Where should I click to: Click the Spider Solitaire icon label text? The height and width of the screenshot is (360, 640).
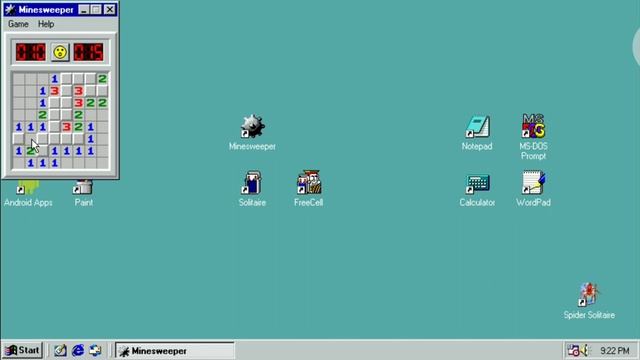[x=589, y=315]
